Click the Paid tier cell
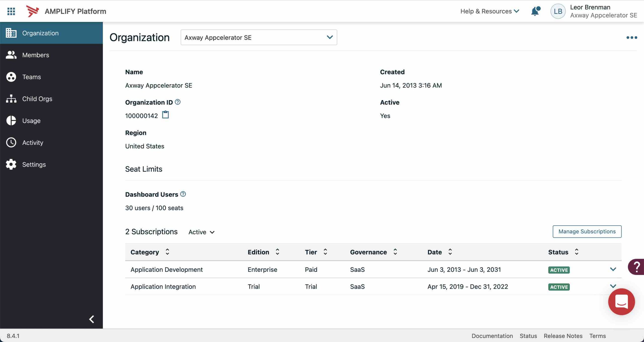 (x=311, y=269)
